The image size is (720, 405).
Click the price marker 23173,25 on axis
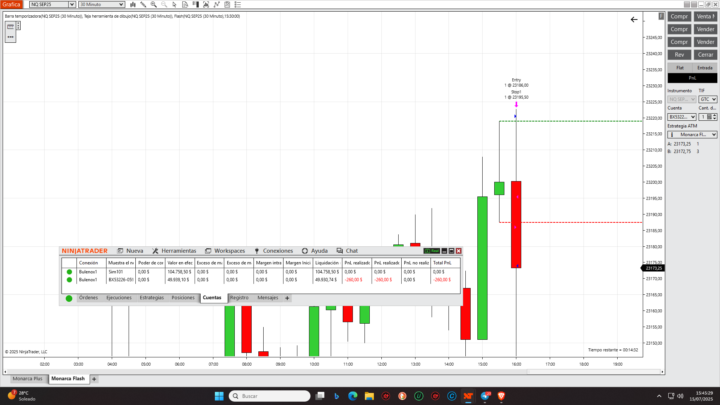coord(653,268)
